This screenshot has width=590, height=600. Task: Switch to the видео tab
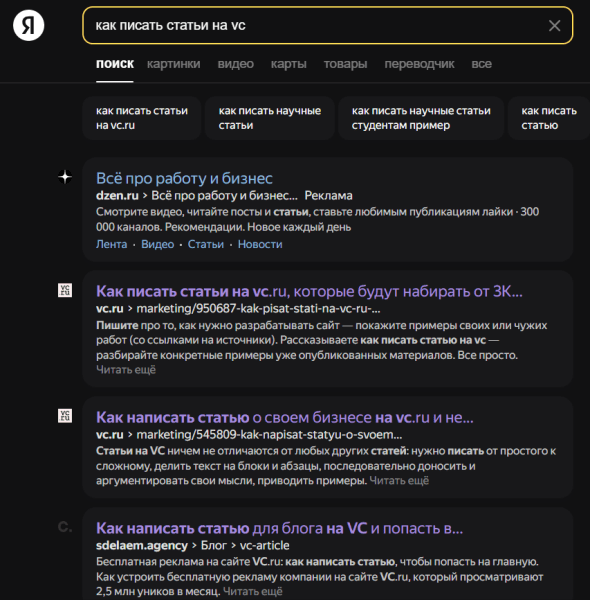(x=236, y=64)
